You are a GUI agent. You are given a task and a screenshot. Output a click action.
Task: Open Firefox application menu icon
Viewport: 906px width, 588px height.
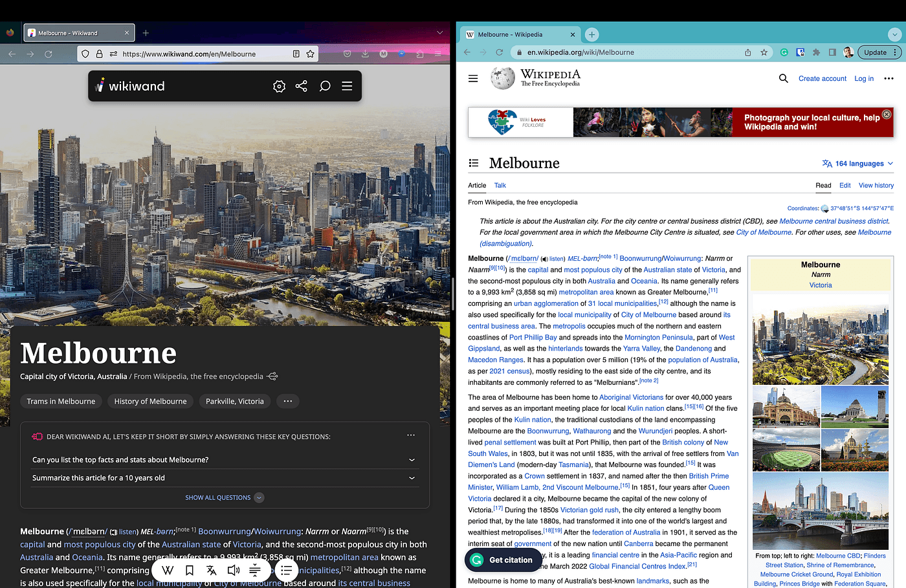[438, 54]
